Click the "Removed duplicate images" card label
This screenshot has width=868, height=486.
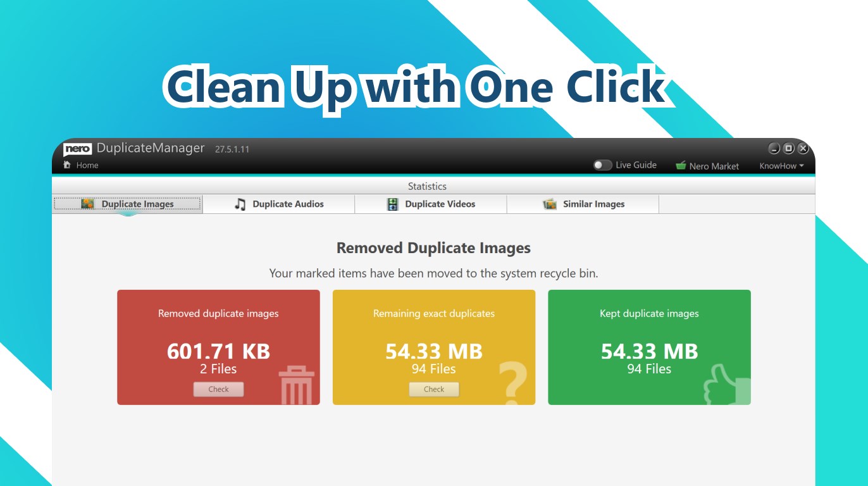click(218, 313)
